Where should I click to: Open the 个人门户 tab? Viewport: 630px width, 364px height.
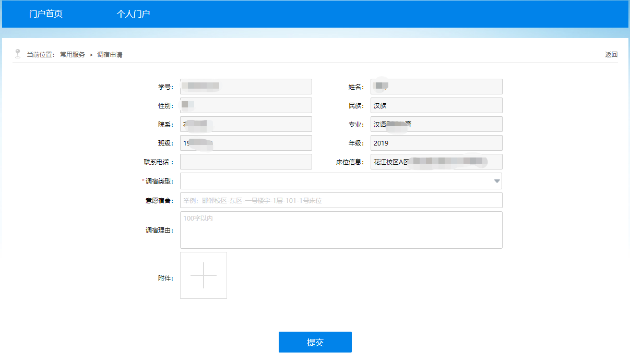(133, 14)
